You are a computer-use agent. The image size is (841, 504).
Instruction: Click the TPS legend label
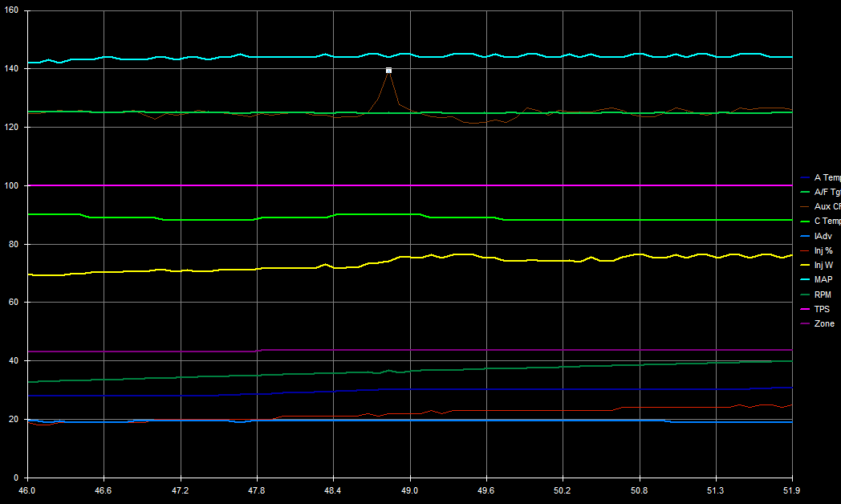tap(822, 309)
